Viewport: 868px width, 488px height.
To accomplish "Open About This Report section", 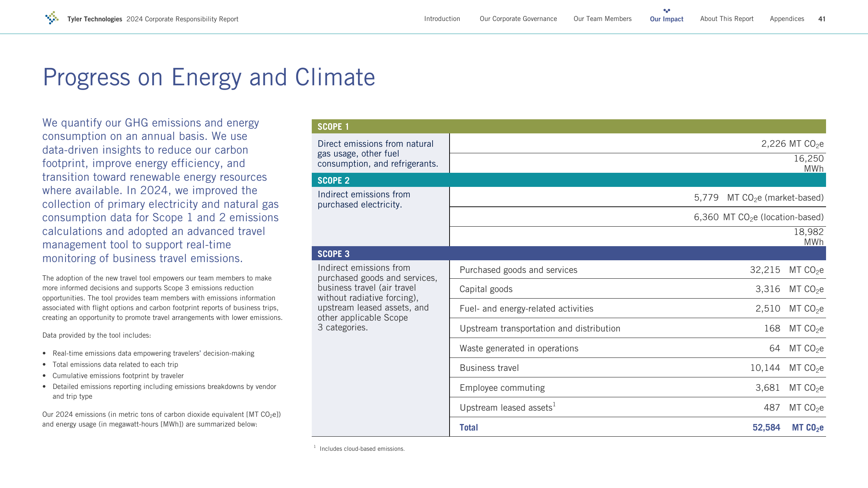I will click(x=727, y=19).
